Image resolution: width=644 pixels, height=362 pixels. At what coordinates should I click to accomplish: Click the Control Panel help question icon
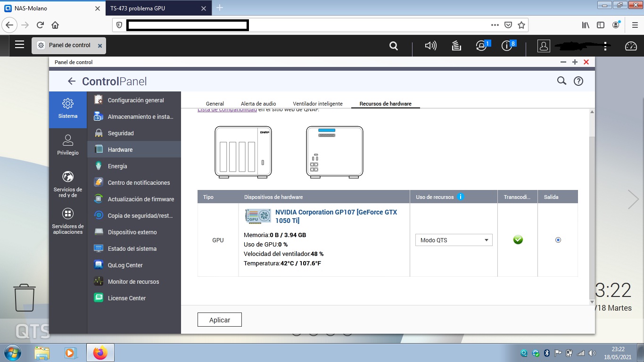tap(578, 81)
